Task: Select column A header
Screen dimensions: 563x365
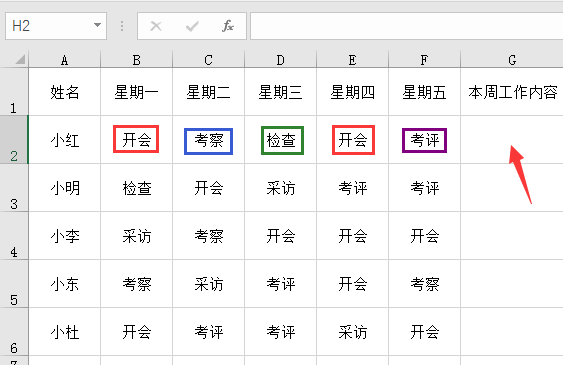Action: 65,60
